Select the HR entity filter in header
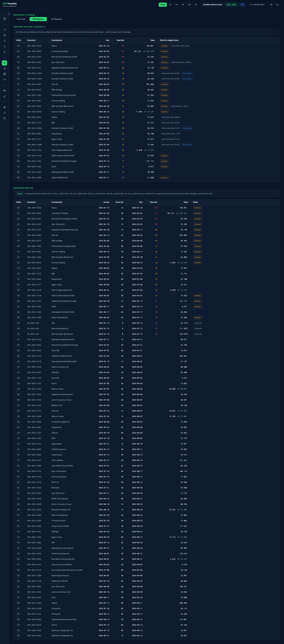Viewport: 284px width, 644px height. 189,5
